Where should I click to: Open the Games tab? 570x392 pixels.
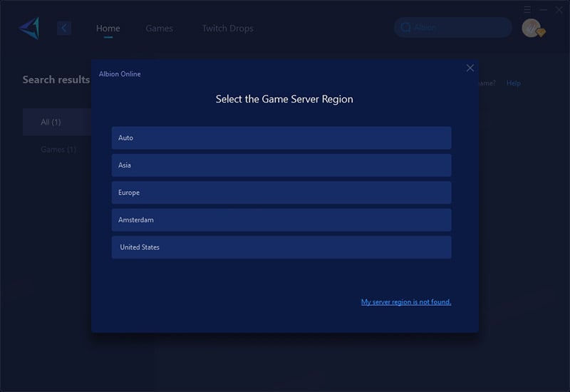pyautogui.click(x=159, y=29)
